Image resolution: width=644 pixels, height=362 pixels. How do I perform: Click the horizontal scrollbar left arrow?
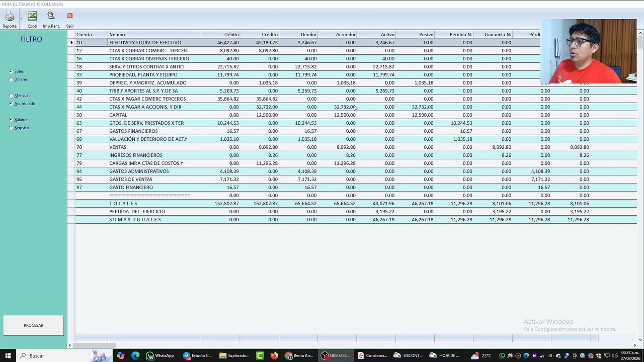pyautogui.click(x=70, y=345)
